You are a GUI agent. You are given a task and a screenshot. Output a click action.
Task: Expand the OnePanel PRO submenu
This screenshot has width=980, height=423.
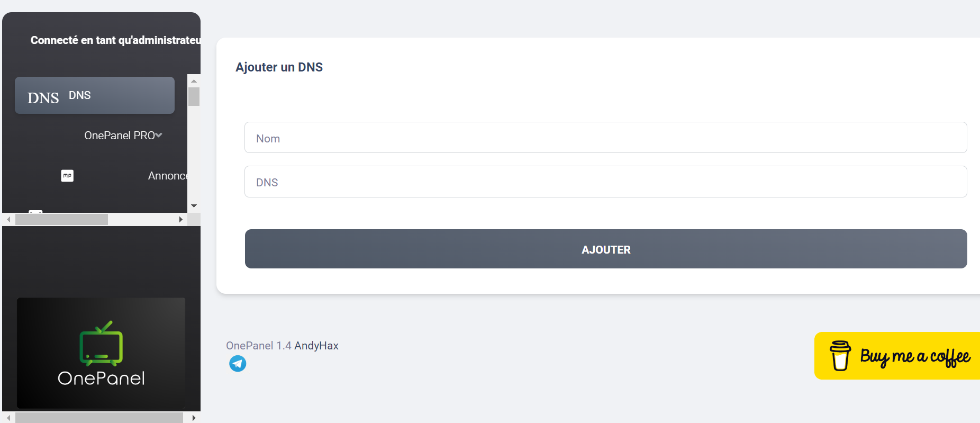pos(123,136)
